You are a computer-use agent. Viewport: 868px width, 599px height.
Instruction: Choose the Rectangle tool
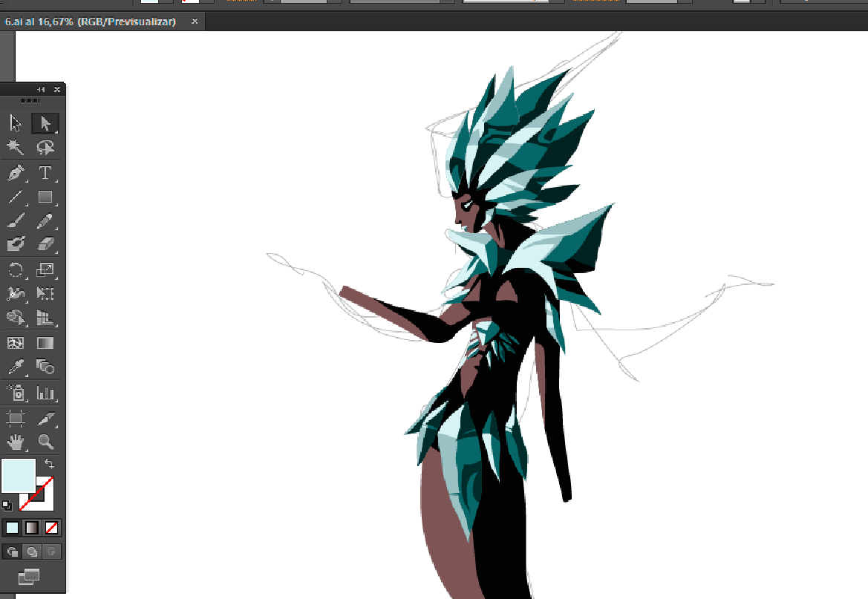coord(45,197)
